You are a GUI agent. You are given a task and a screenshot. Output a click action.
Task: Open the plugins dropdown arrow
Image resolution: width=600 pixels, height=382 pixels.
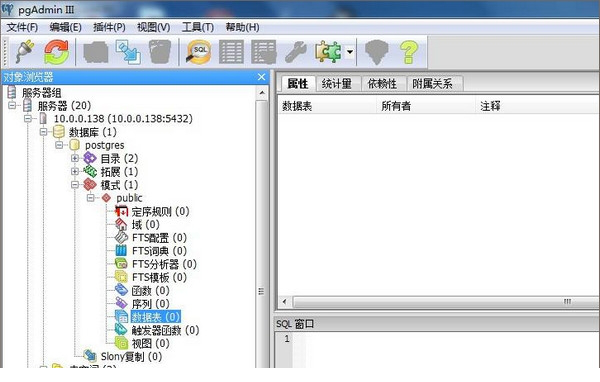coord(350,52)
